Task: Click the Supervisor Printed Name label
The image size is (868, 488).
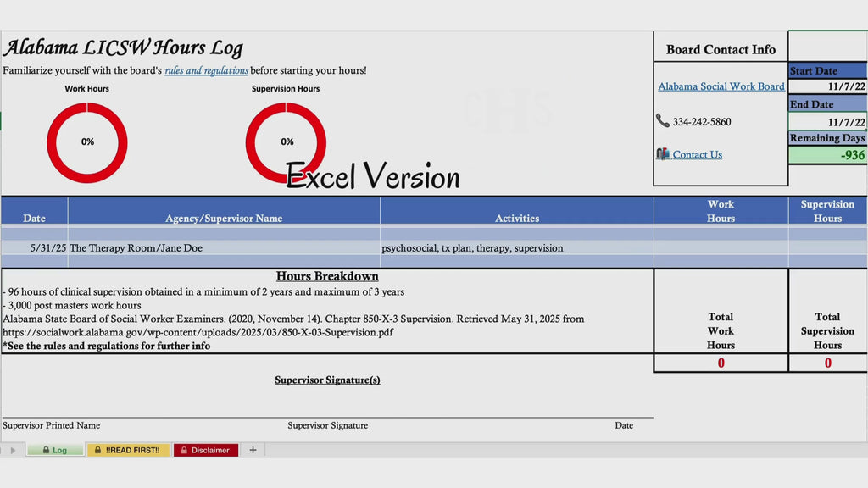Action: (52, 425)
